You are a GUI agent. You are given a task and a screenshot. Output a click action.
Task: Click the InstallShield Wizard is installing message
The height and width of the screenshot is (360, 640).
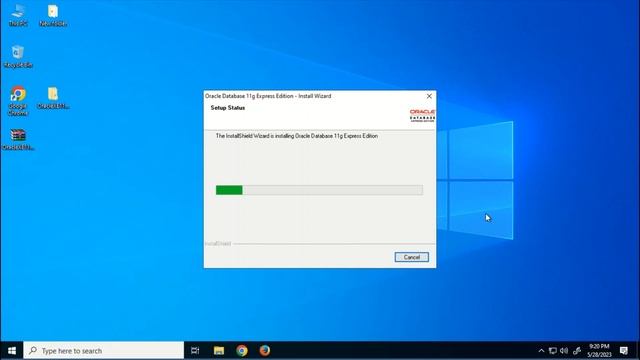click(297, 136)
